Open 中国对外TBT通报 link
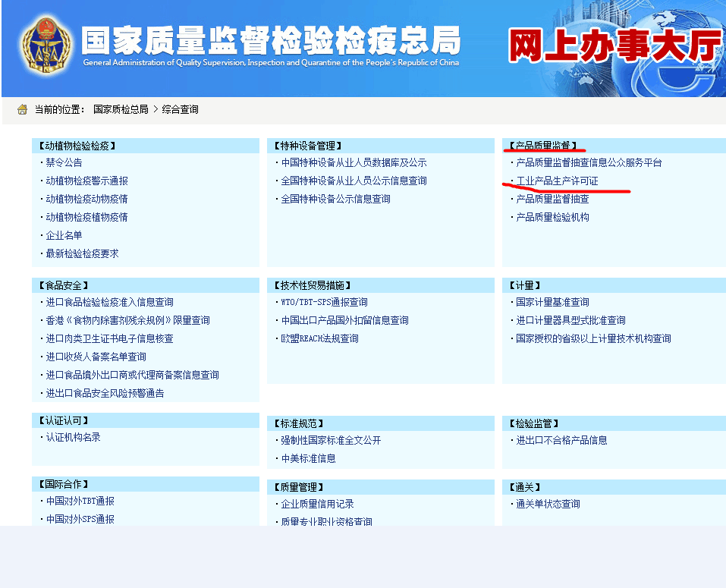The width and height of the screenshot is (726, 588). point(80,501)
